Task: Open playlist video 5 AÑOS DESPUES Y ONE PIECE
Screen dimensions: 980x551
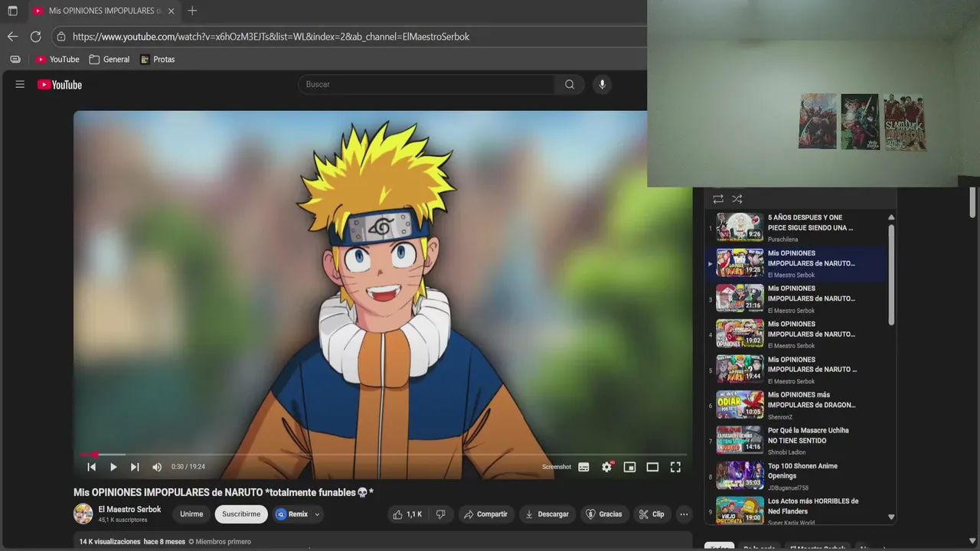Action: click(x=796, y=227)
